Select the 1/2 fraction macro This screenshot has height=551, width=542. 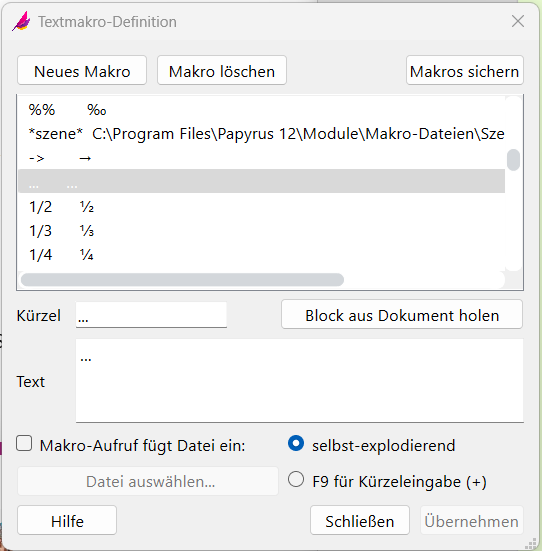[262, 207]
